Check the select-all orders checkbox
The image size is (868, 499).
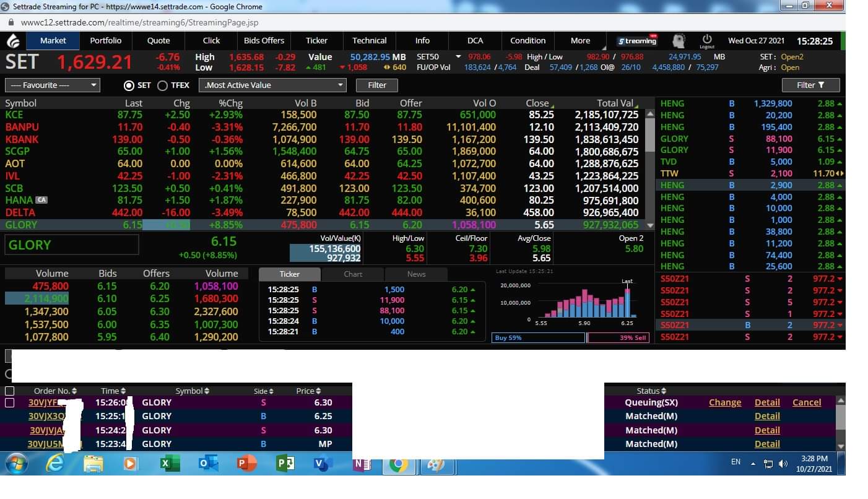pyautogui.click(x=9, y=391)
